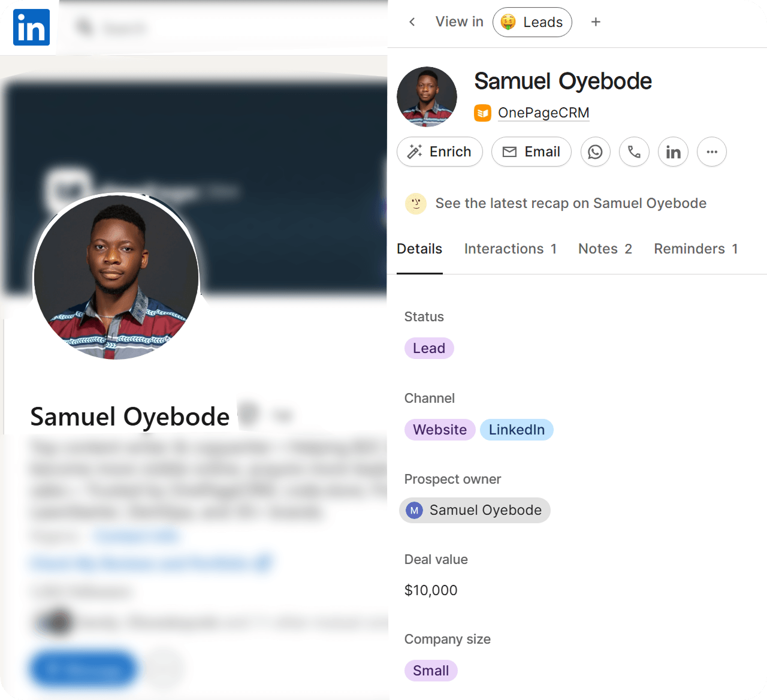Click the smiley recap icon
The width and height of the screenshot is (767, 700).
coord(416,204)
